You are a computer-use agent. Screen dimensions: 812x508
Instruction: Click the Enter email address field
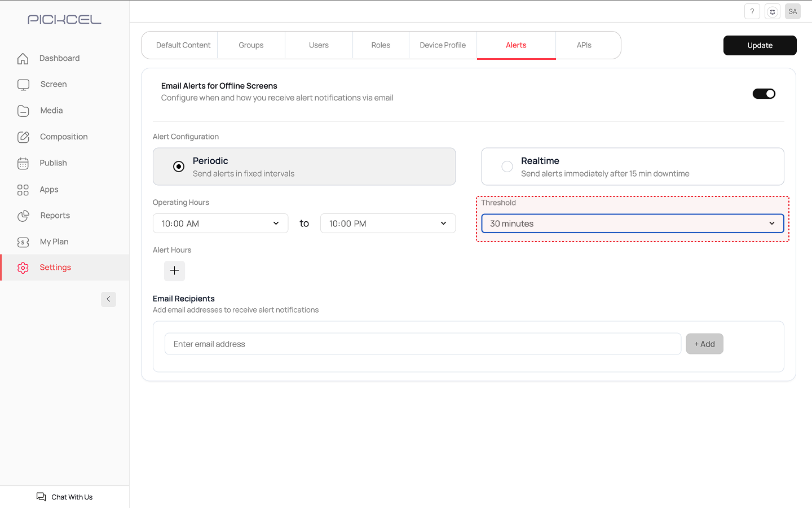tap(422, 344)
